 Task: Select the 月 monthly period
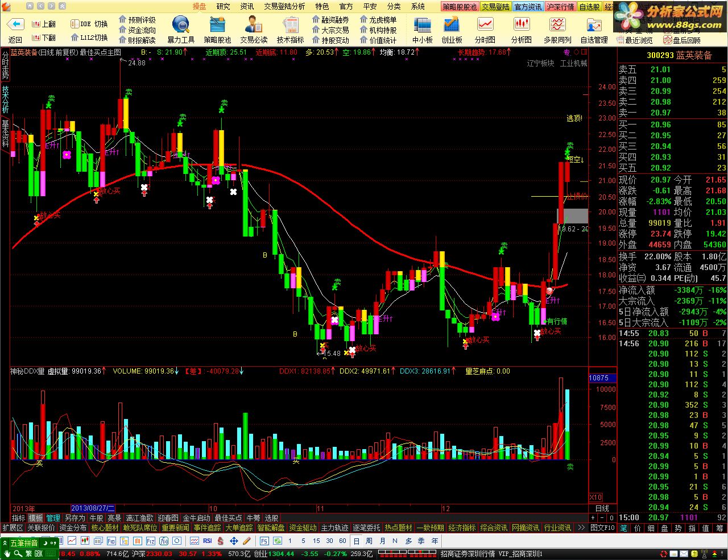382,541
